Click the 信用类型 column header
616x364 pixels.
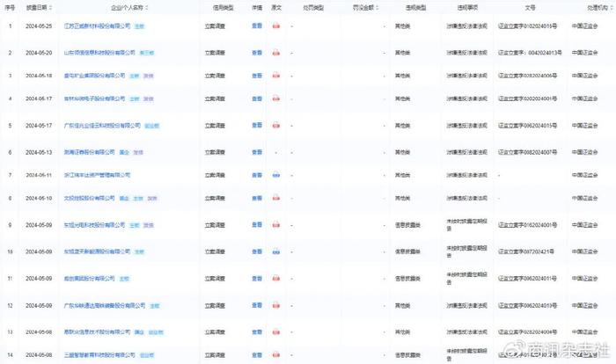click(224, 7)
